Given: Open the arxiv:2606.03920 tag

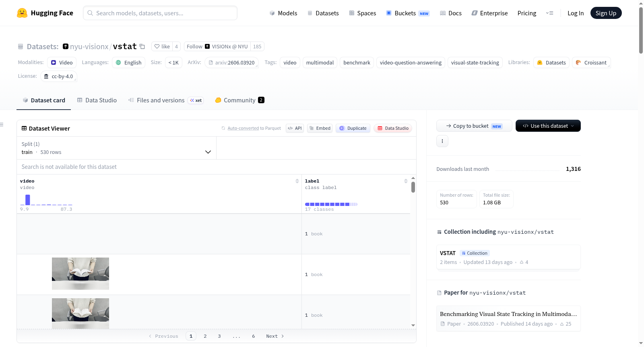Looking at the screenshot, I should coord(231,62).
